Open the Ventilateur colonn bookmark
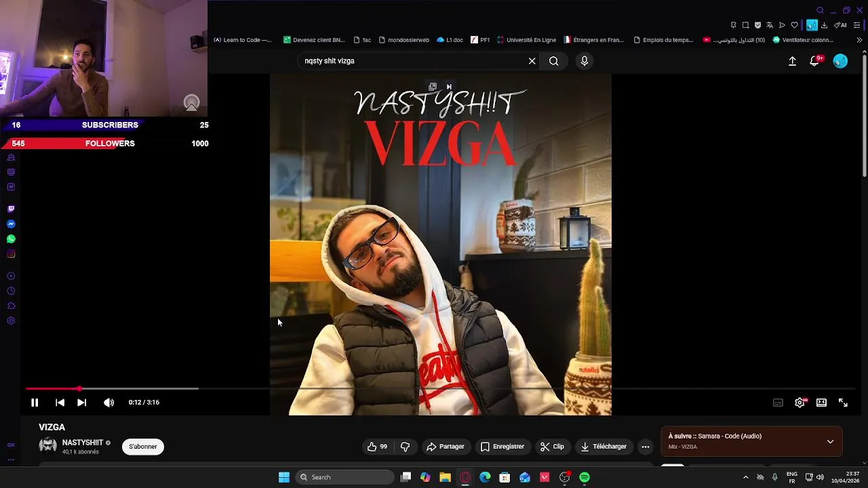 pyautogui.click(x=803, y=40)
